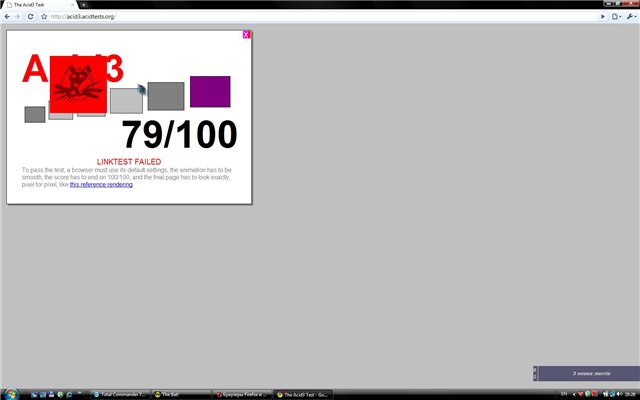Click the Internet Explorer quick launch icon

pyautogui.click(x=69, y=394)
